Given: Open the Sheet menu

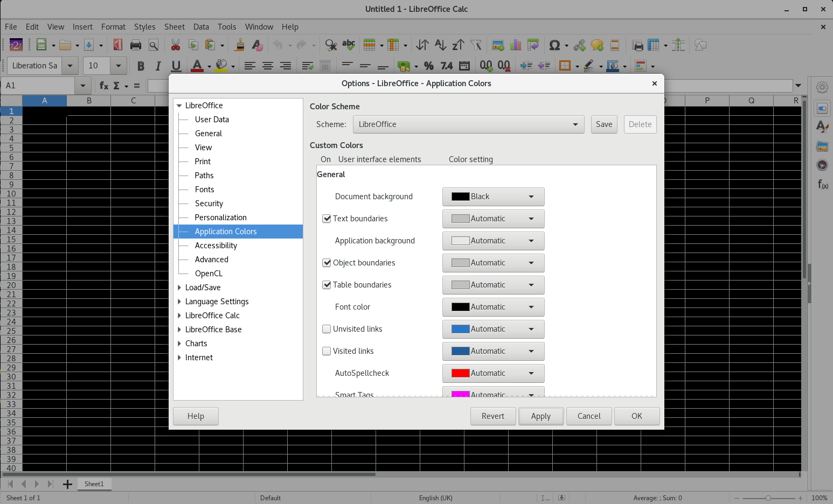Looking at the screenshot, I should (x=175, y=27).
